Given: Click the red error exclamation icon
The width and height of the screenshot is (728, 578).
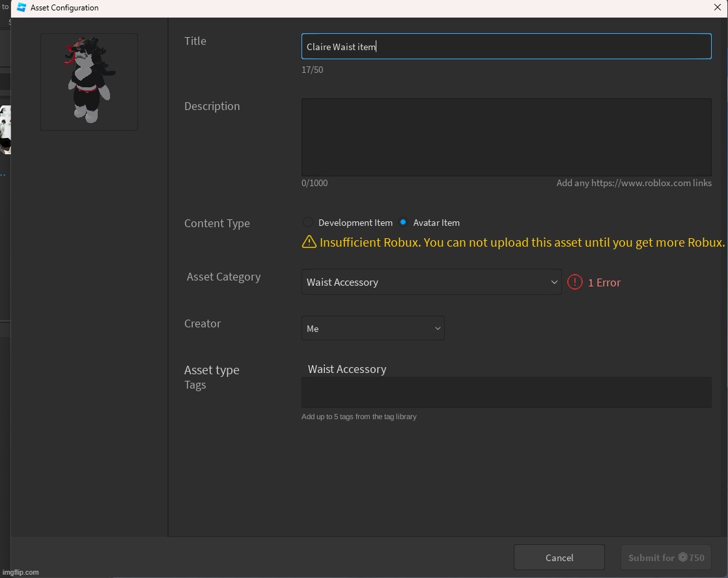Looking at the screenshot, I should (575, 282).
